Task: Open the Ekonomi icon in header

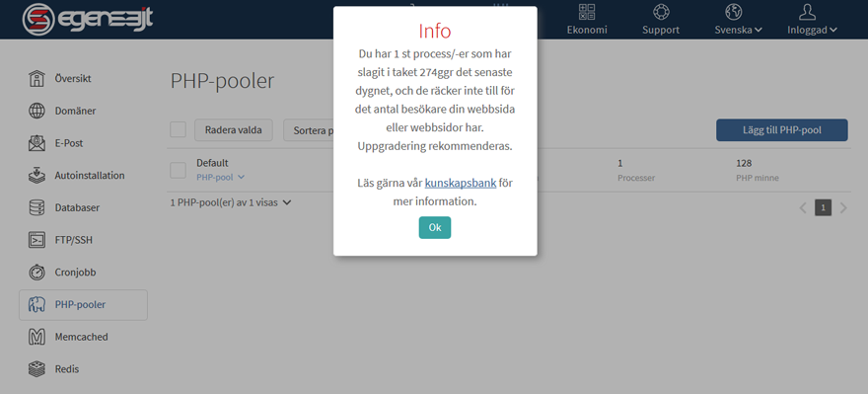Action: coord(587,12)
